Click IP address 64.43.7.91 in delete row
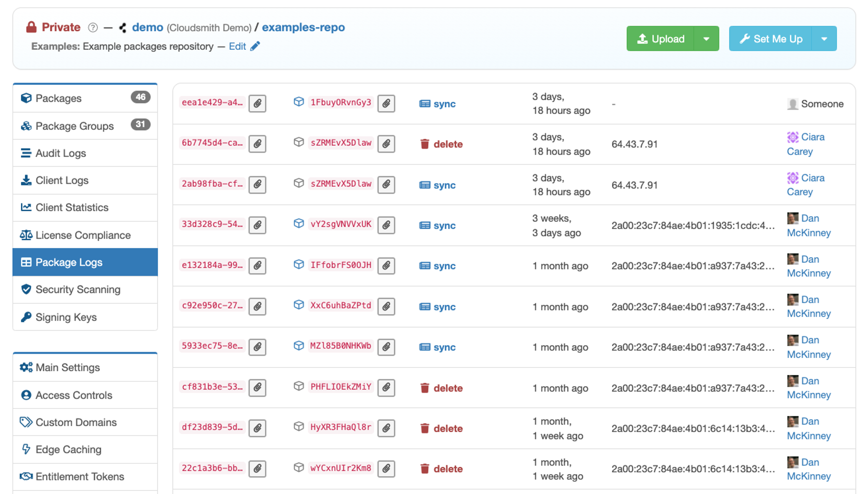 click(x=634, y=144)
